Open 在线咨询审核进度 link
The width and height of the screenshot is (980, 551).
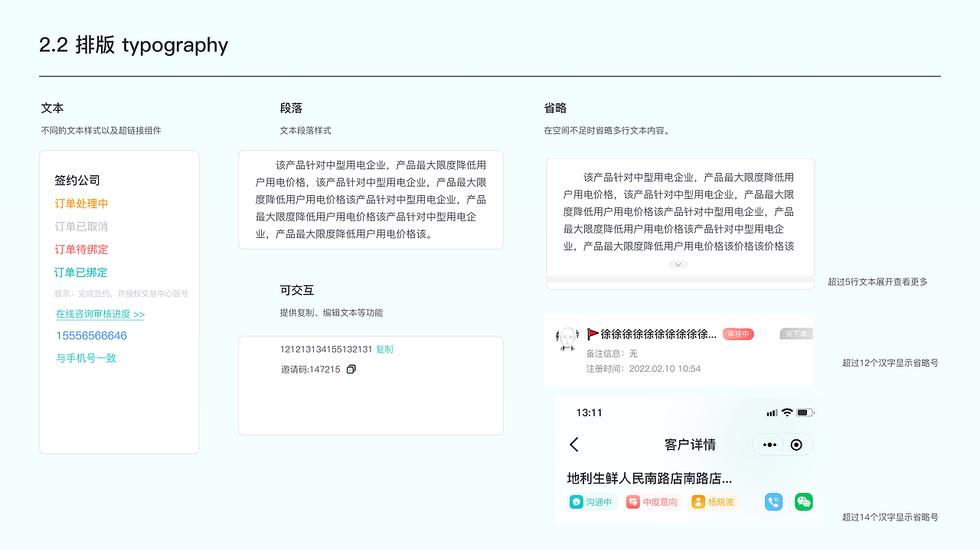click(x=100, y=314)
